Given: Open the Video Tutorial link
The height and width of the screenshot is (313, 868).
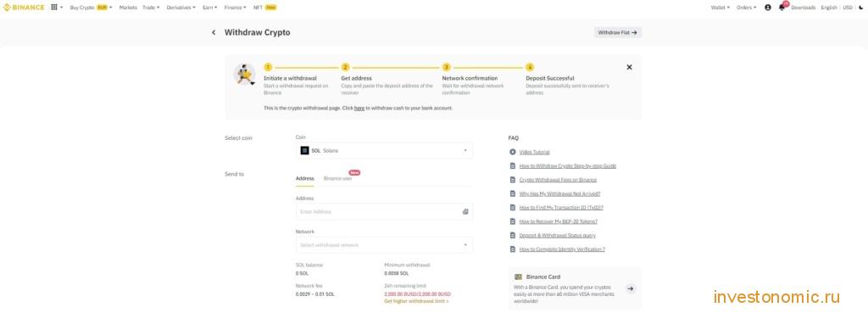Looking at the screenshot, I should [x=534, y=152].
